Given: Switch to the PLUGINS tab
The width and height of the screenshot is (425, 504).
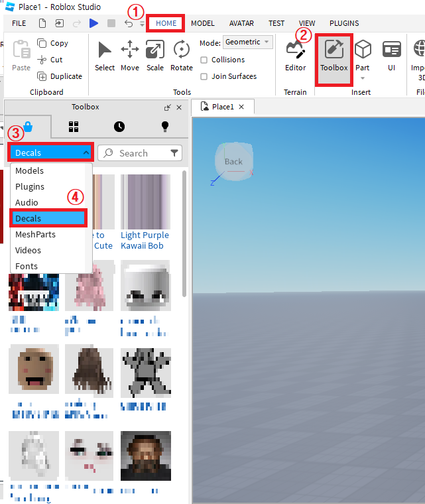Looking at the screenshot, I should click(344, 23).
